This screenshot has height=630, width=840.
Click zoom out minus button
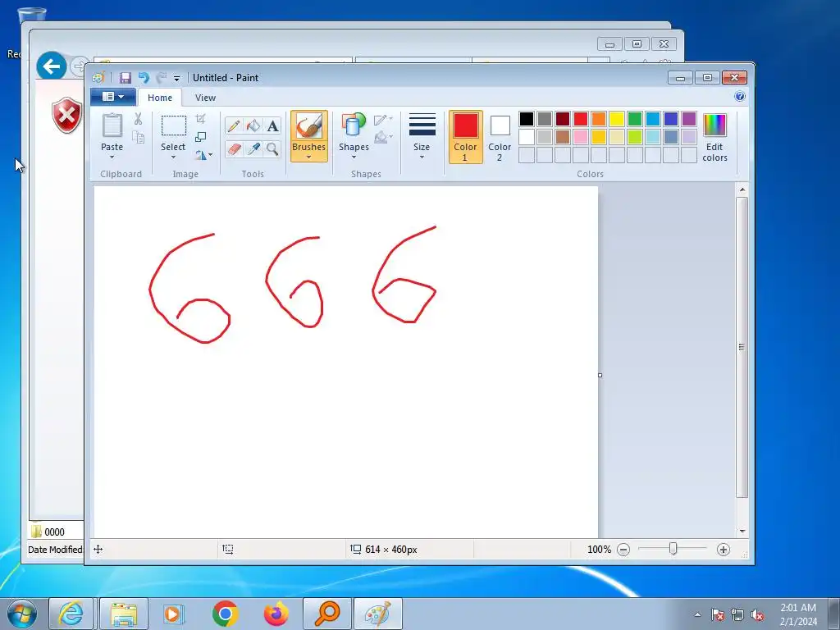coord(623,550)
